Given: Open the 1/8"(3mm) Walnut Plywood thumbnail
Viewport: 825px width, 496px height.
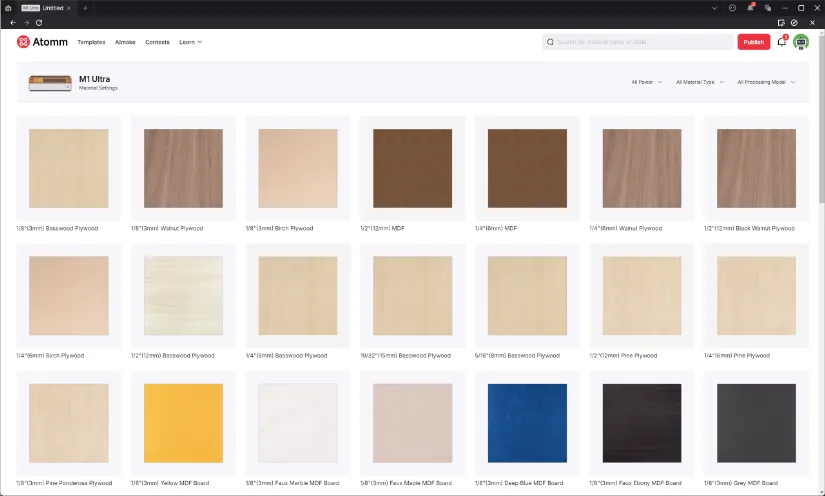Looking at the screenshot, I should pyautogui.click(x=184, y=168).
